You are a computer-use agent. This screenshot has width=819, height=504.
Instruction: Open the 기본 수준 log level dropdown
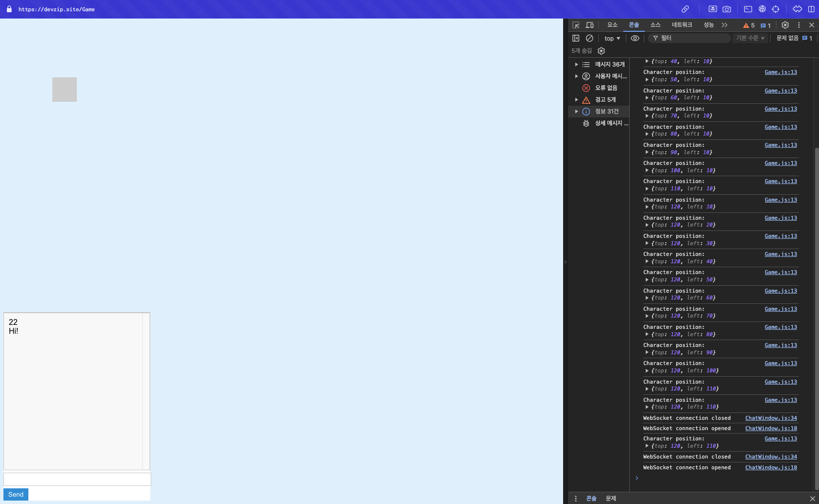750,38
